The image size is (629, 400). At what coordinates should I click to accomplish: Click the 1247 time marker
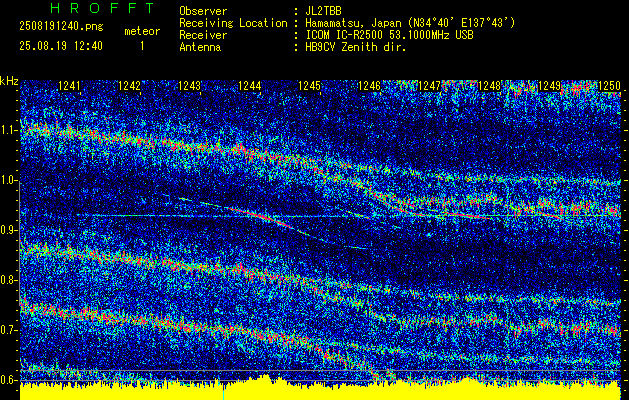click(430, 86)
